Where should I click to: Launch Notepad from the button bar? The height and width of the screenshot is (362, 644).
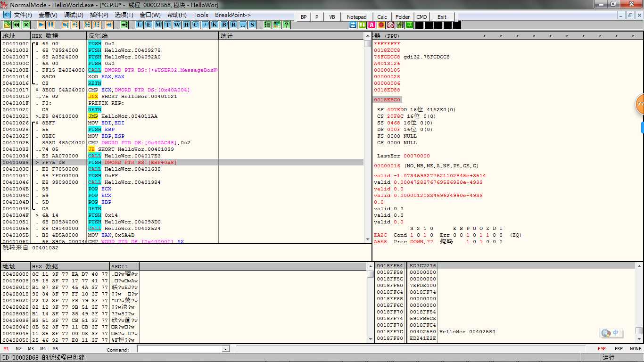(x=356, y=17)
